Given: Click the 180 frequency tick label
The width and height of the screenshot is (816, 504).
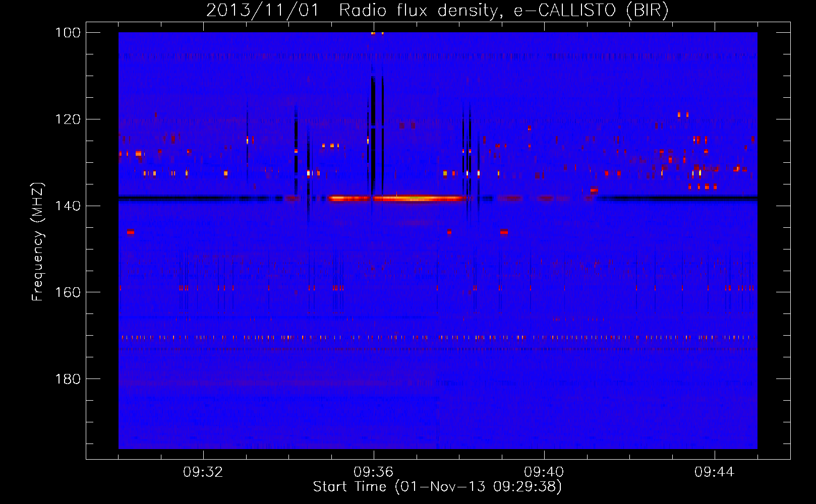Looking at the screenshot, I should (x=69, y=379).
